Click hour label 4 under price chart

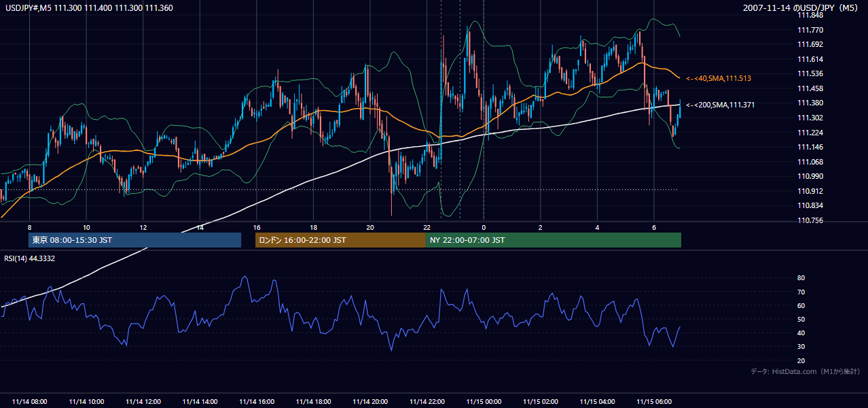coord(597,227)
